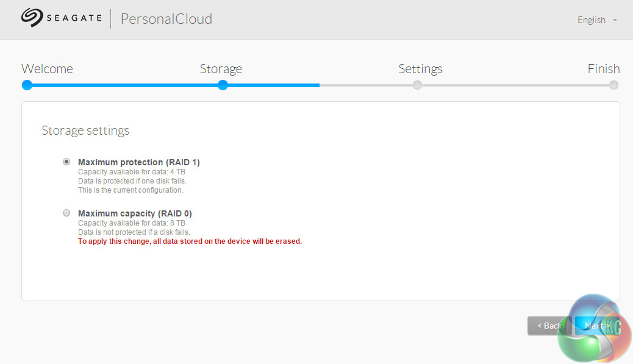Click the grey Finish step dot

613,85
